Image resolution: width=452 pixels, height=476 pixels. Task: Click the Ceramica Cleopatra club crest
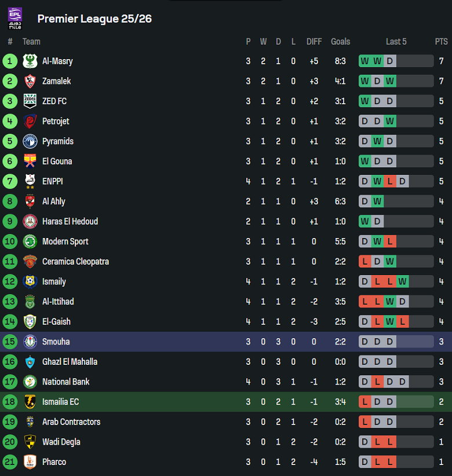tap(30, 262)
